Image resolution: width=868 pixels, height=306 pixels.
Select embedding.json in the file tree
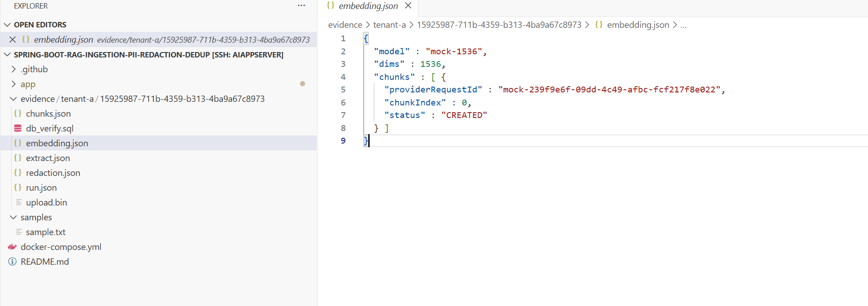pyautogui.click(x=57, y=143)
